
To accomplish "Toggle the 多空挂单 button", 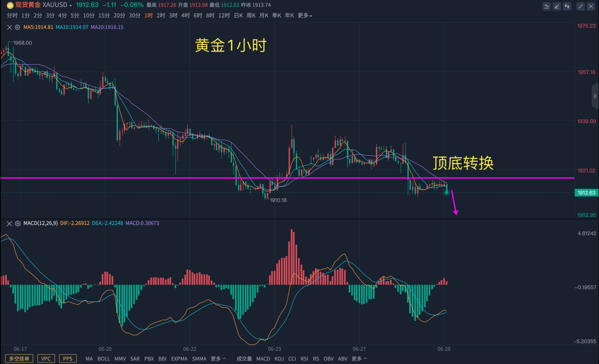I will point(19,359).
